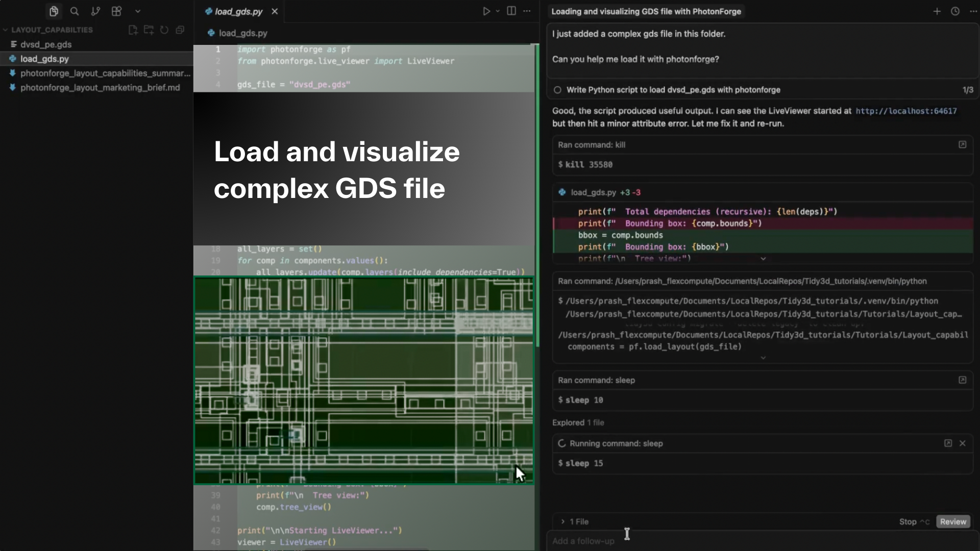Open the Explorer files icon
Image resolution: width=980 pixels, height=551 pixels.
point(54,11)
